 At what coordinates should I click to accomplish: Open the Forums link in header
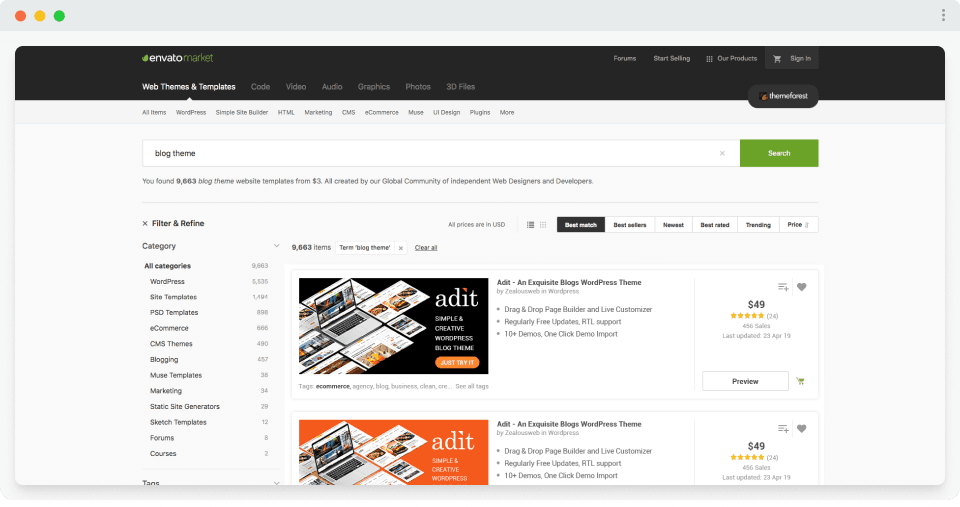[624, 59]
